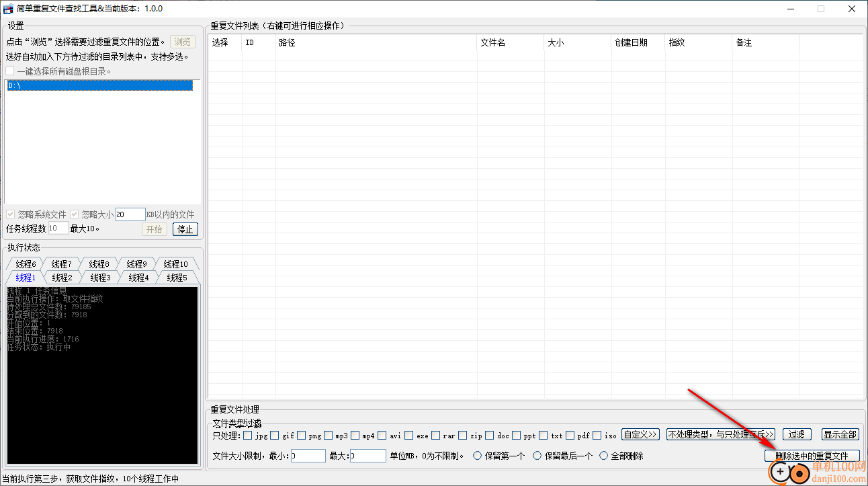Click the 浏览 browse button
This screenshot has width=868, height=486.
[183, 42]
